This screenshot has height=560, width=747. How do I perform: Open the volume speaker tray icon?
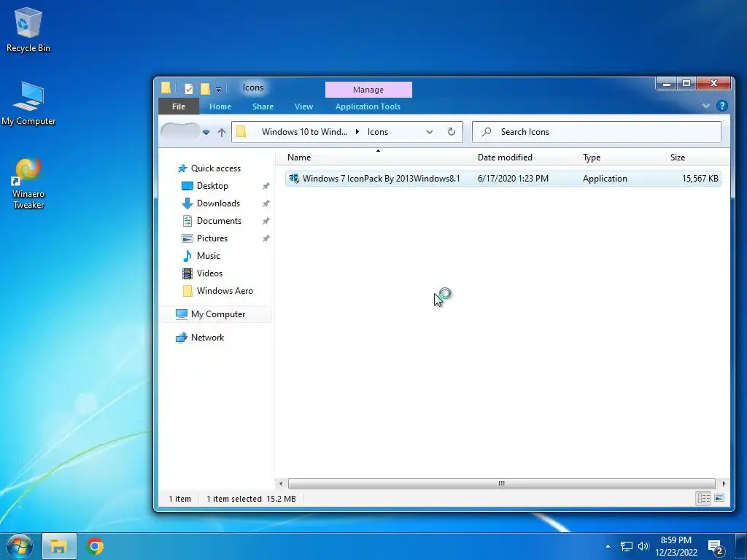tap(643, 546)
